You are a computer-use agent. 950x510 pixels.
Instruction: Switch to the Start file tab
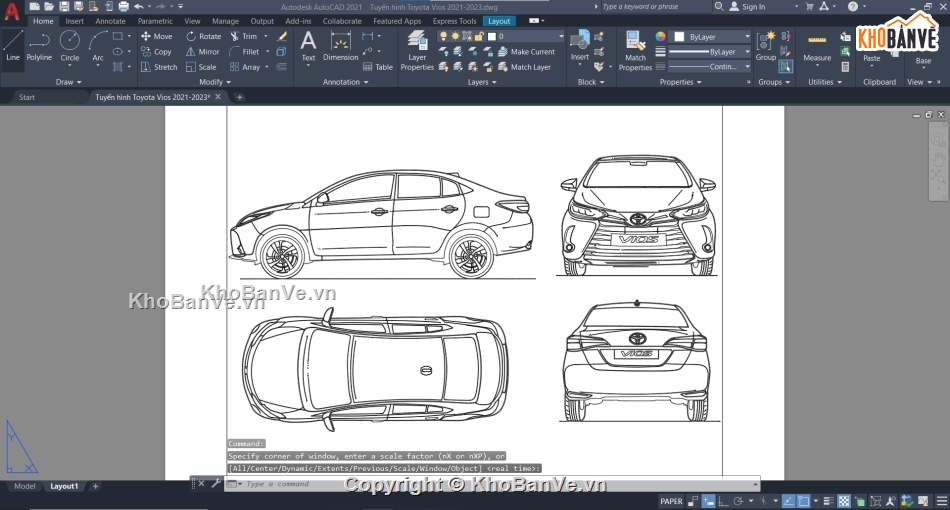[x=27, y=97]
